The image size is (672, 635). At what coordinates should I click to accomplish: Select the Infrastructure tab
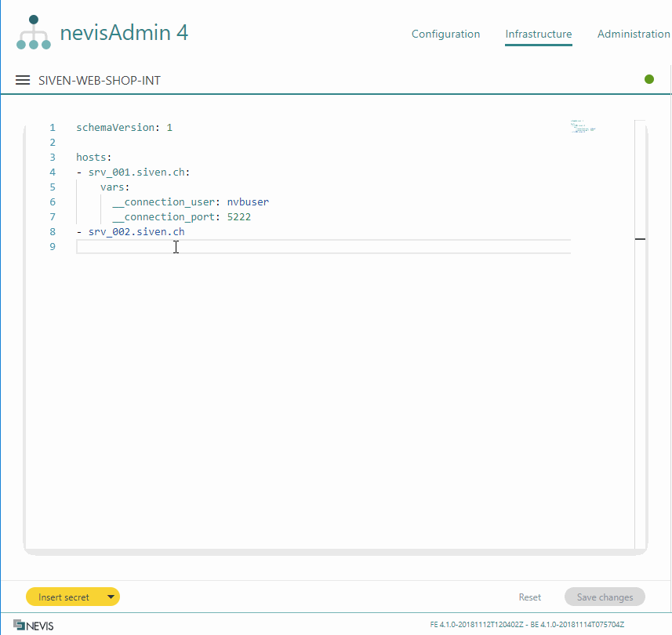tap(538, 34)
